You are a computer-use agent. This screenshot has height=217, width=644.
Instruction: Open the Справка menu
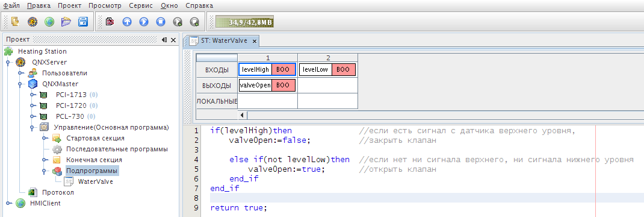(199, 6)
